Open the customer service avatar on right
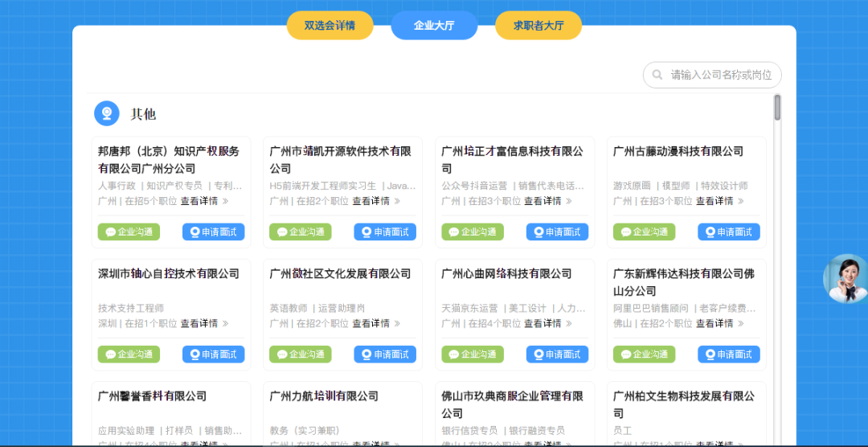The height and width of the screenshot is (447, 868). (x=846, y=278)
